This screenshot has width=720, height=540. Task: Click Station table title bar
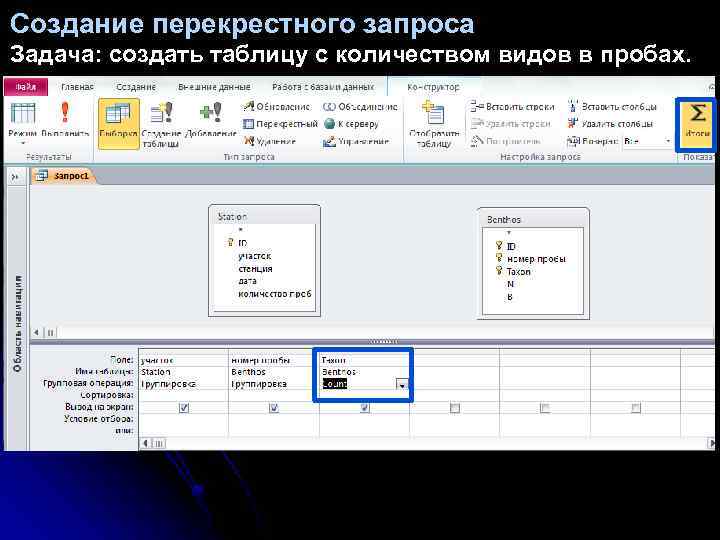pyautogui.click(x=264, y=216)
